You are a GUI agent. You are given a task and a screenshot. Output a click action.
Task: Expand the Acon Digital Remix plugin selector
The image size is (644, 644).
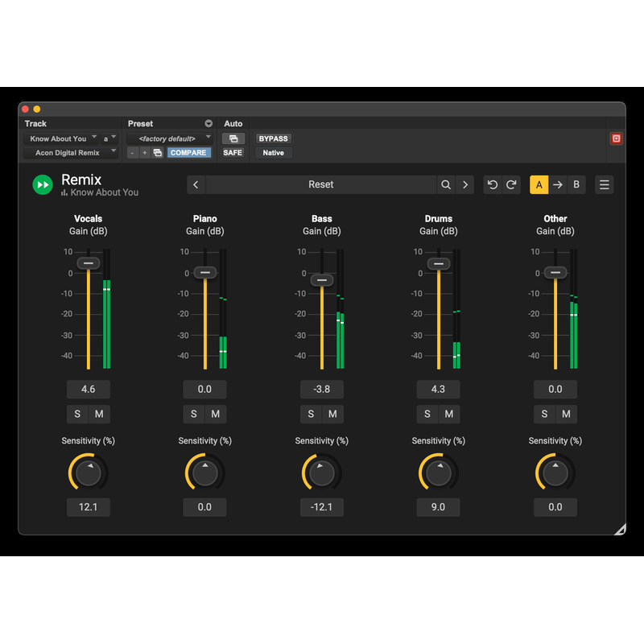point(71,152)
